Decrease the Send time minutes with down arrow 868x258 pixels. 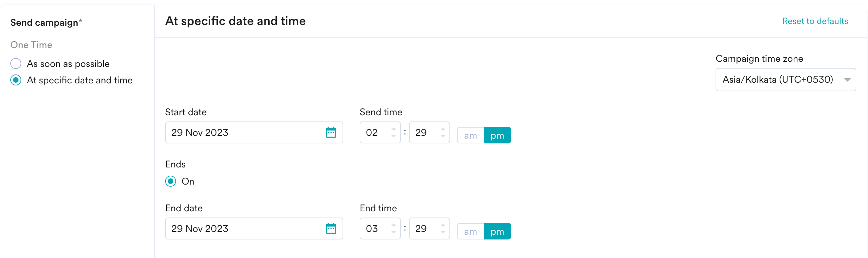click(443, 136)
